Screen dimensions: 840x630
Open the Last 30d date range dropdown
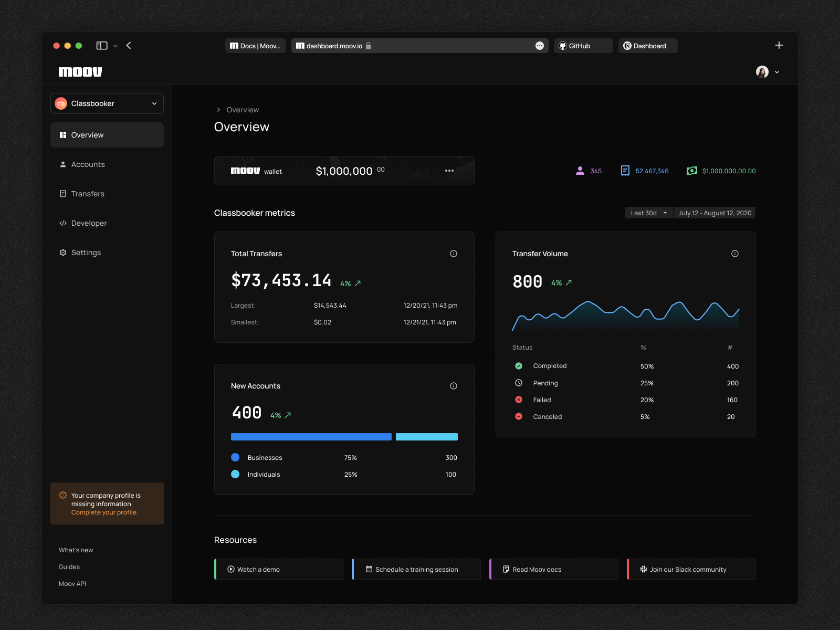click(x=648, y=213)
